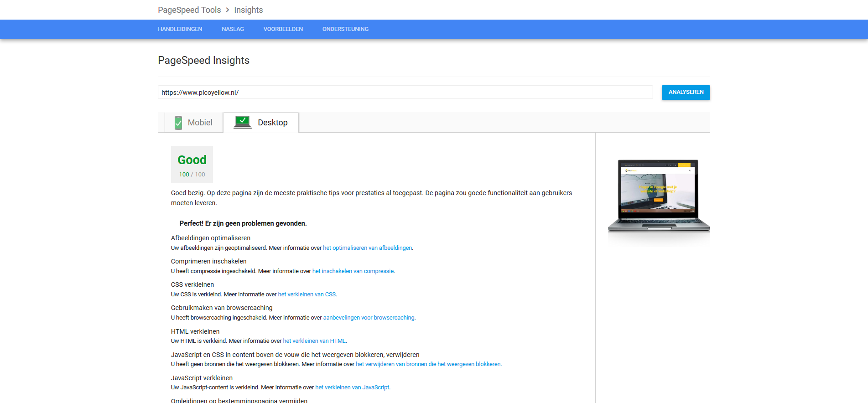Click the Good 100/100 score box

[x=192, y=165]
